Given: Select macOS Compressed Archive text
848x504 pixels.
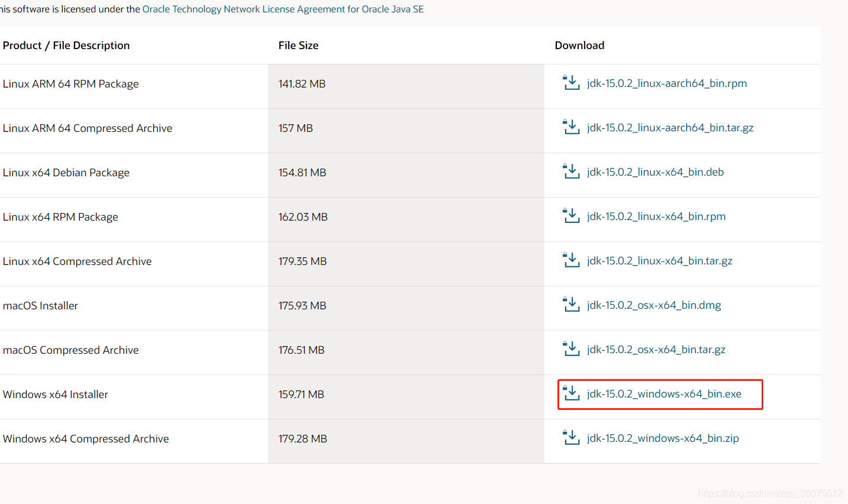Looking at the screenshot, I should click(x=70, y=350).
